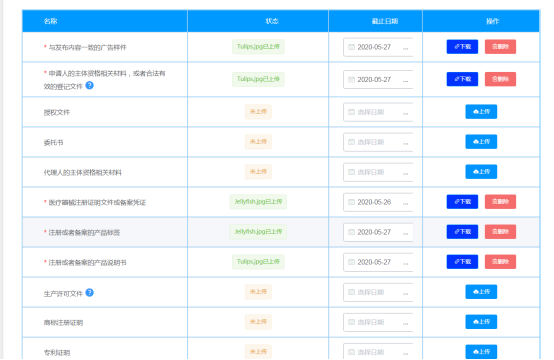
Task: Click the 截止日期 column header
Action: pyautogui.click(x=385, y=21)
